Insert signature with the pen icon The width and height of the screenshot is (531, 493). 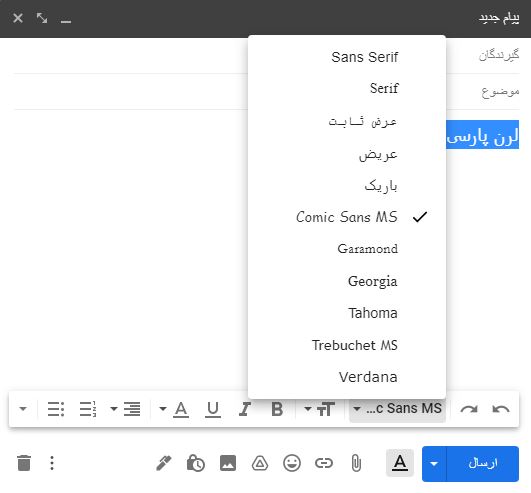tap(164, 463)
